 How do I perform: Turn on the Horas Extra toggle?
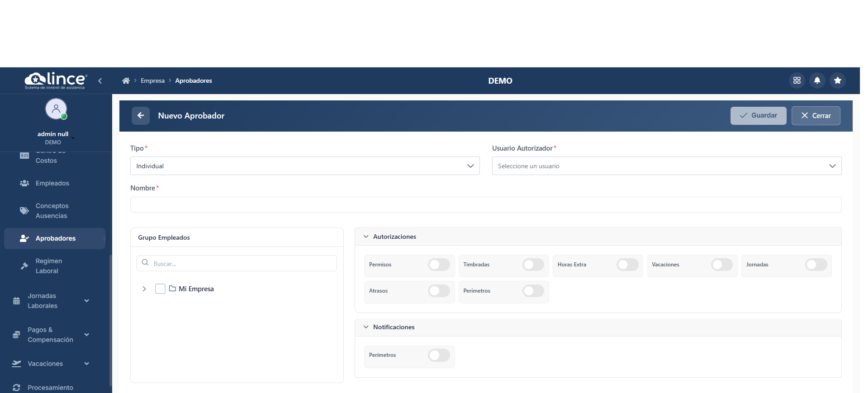coord(627,265)
